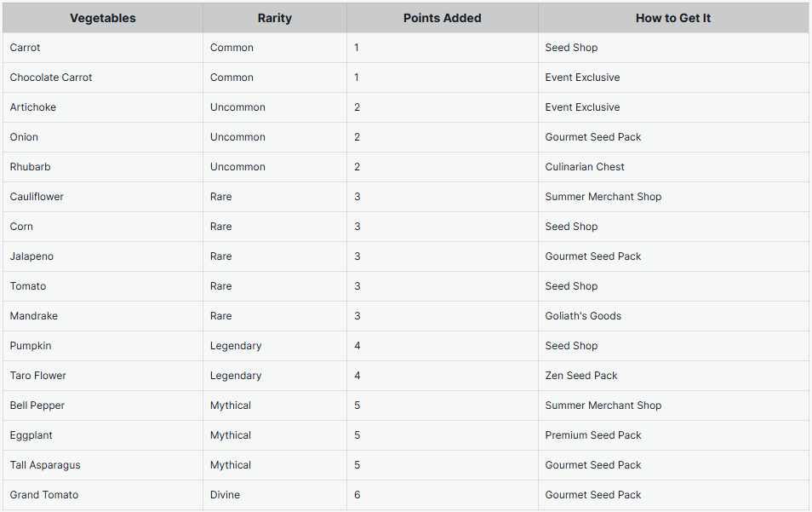The image size is (812, 512).
Task: Click the Mandrake vegetable name
Action: coord(34,316)
